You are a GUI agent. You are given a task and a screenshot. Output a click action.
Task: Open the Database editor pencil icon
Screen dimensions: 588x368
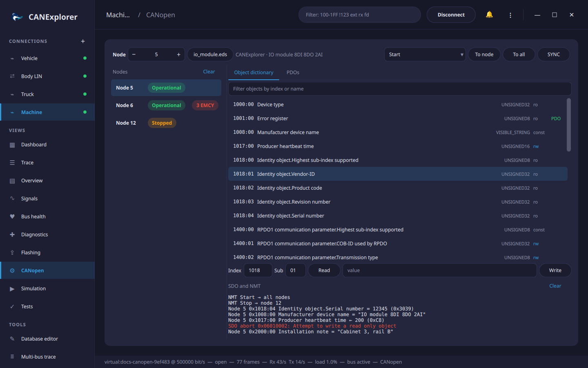pyautogui.click(x=12, y=339)
